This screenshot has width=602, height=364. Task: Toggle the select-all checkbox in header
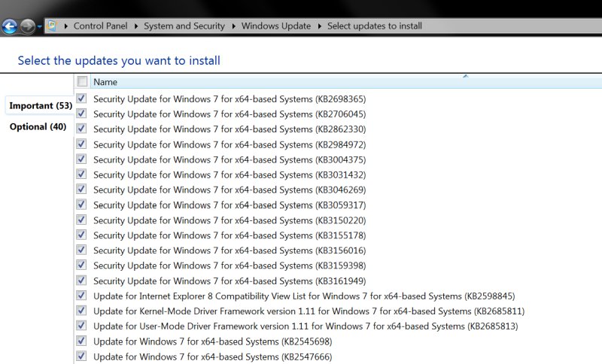click(x=82, y=81)
